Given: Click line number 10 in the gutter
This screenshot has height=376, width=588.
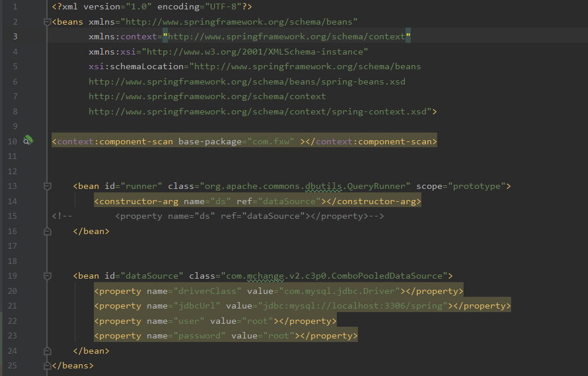Looking at the screenshot, I should point(12,141).
